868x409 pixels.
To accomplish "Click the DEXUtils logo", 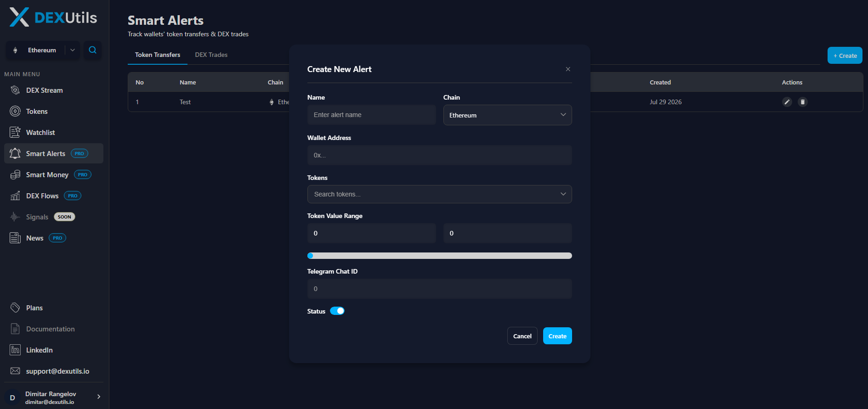I will pos(53,17).
